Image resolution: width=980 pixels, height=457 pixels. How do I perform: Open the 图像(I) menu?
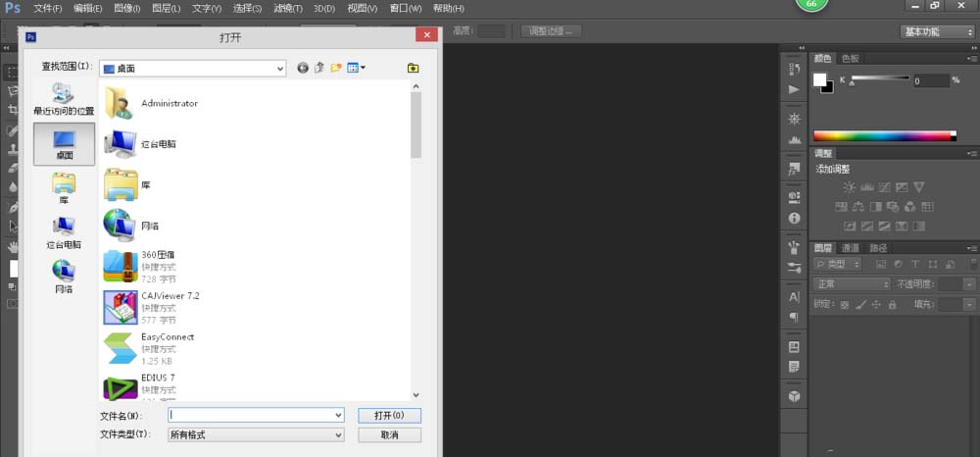126,9
